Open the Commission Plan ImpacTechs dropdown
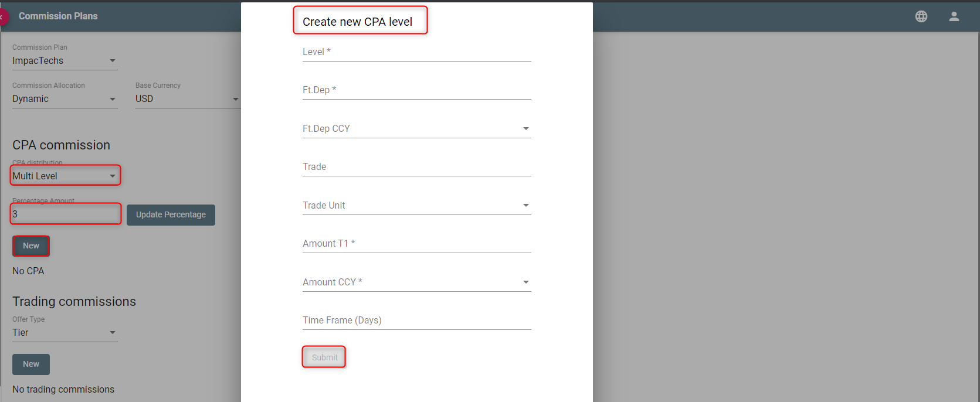This screenshot has height=402, width=980. coord(65,61)
